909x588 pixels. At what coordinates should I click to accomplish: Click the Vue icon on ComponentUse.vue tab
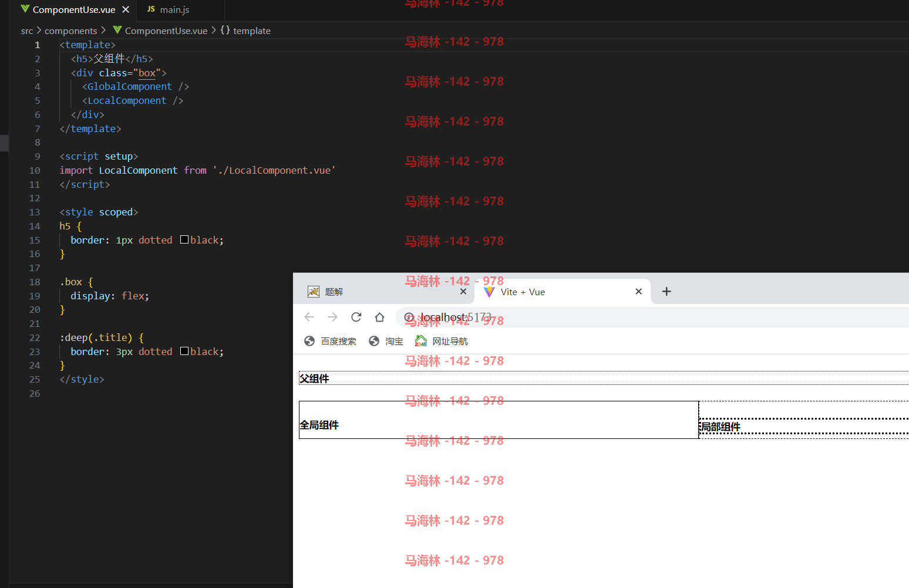coord(25,9)
